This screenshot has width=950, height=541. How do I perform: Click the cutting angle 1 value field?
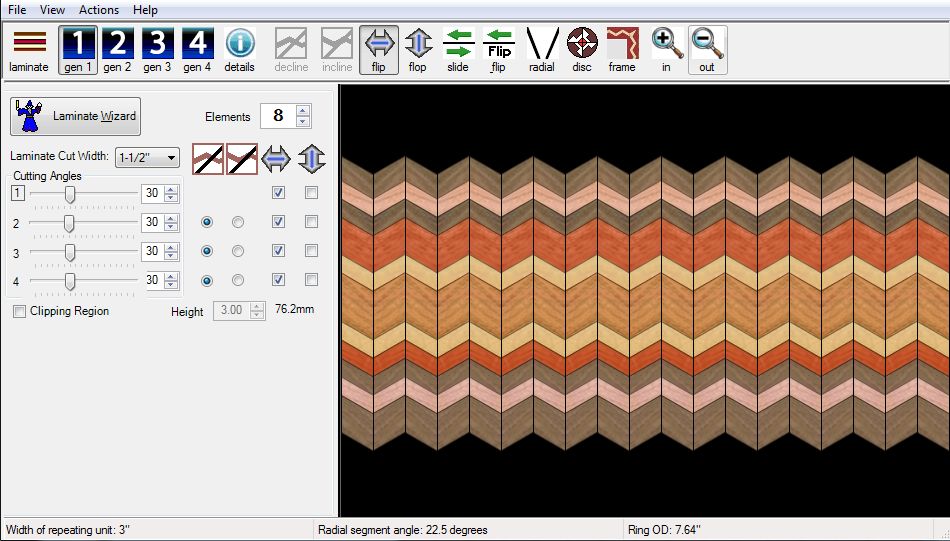(152, 193)
